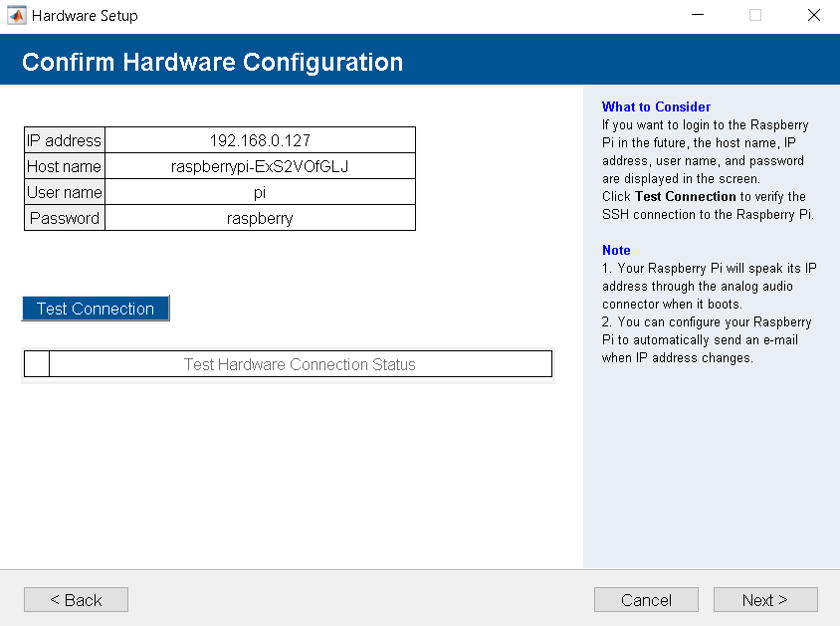Click Next to proceed with setup
This screenshot has width=840, height=626.
[765, 599]
